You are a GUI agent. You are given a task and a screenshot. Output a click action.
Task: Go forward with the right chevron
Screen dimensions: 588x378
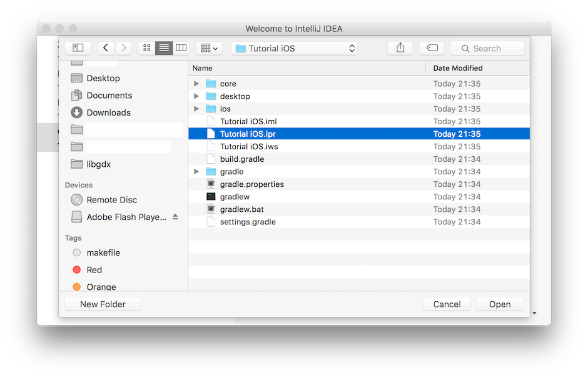123,48
